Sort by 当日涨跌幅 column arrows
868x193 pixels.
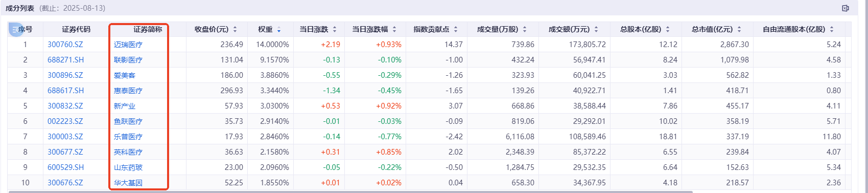(394, 30)
